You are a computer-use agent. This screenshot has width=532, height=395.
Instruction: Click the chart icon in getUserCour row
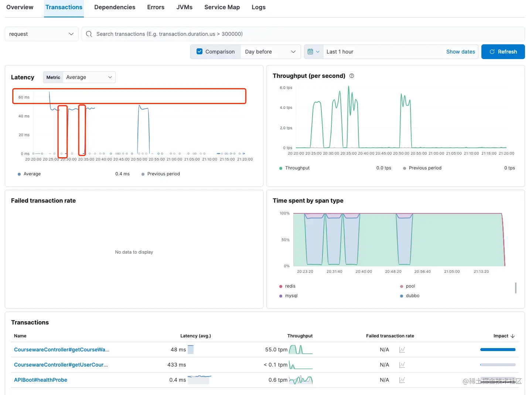click(x=402, y=365)
